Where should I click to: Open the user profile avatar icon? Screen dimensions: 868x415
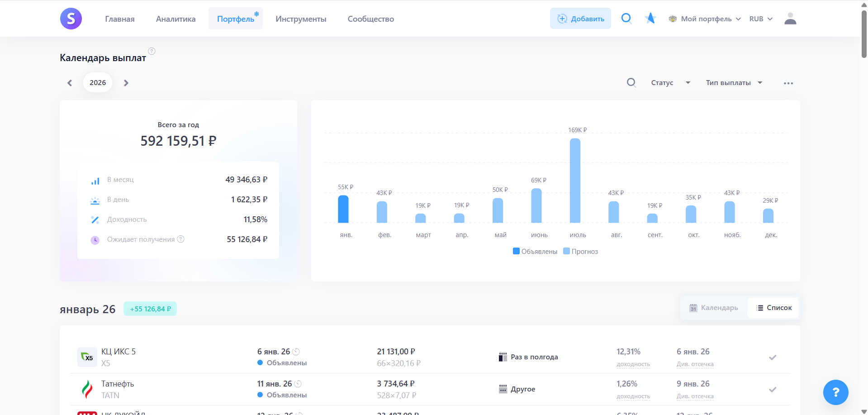[790, 19]
